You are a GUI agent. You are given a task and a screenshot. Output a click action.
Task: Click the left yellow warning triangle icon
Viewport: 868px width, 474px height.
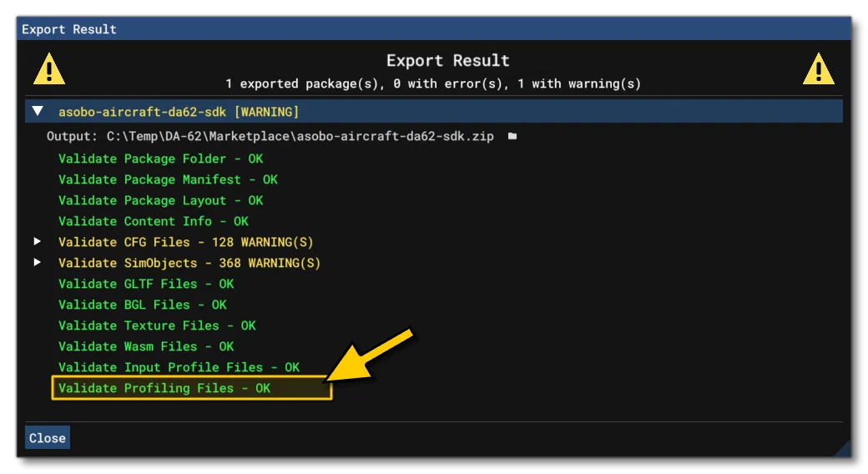49,69
